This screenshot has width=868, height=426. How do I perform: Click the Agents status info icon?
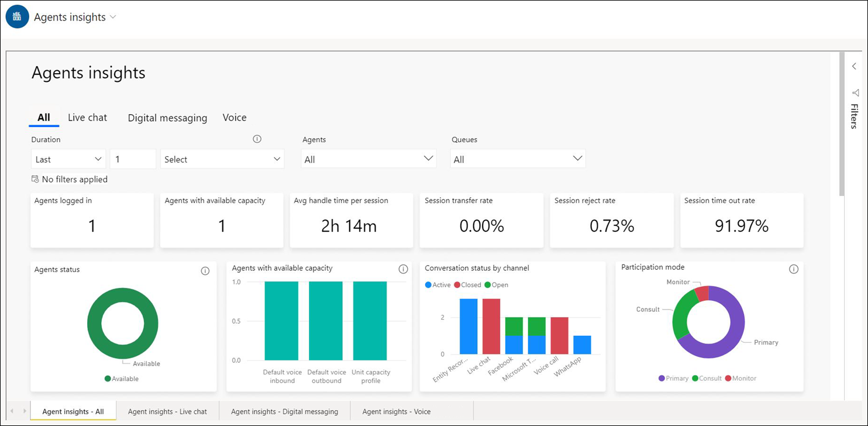(205, 271)
